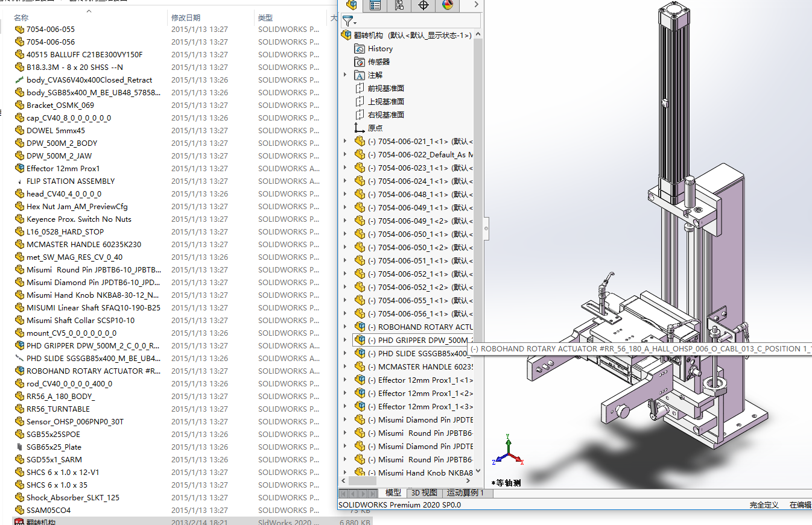Click the 注解 annotations folder icon

[360, 75]
